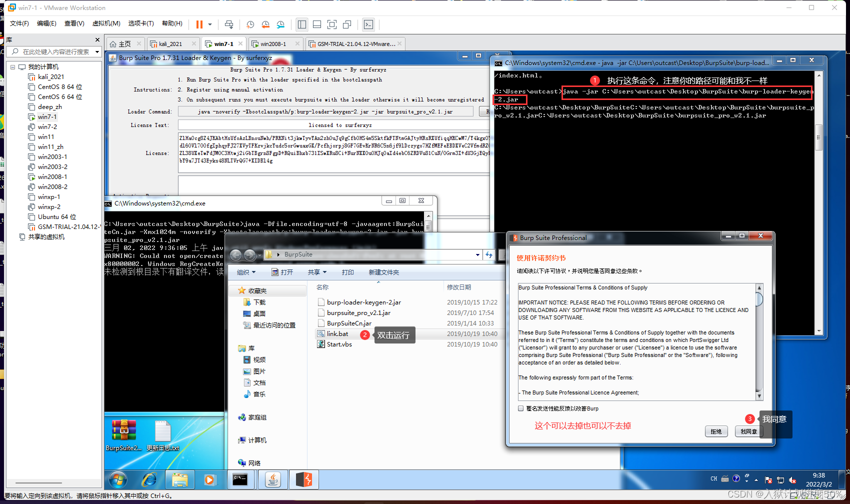Switch to the win2008-1 tab

pos(273,44)
